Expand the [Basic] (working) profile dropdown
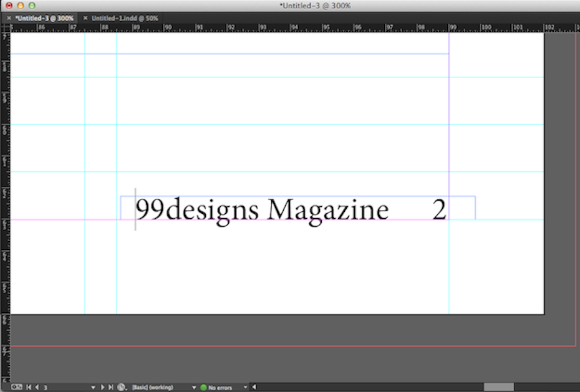Image resolution: width=580 pixels, height=392 pixels. pos(194,387)
